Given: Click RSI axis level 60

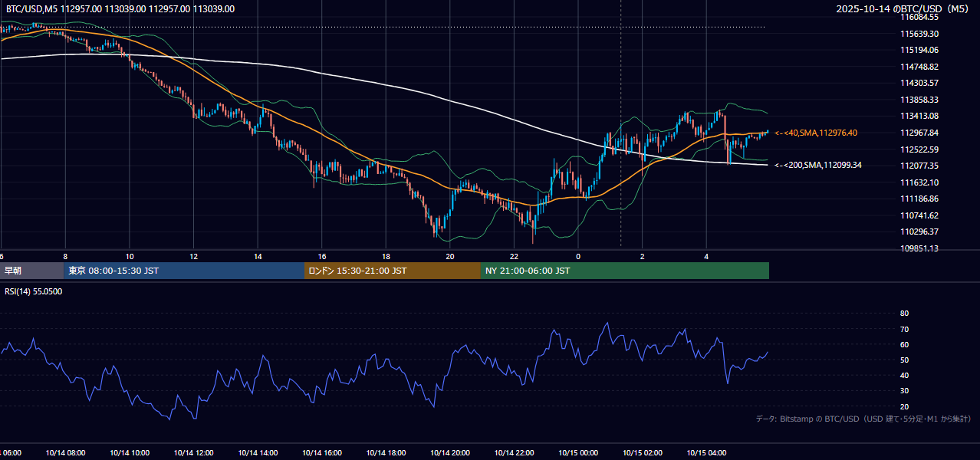Looking at the screenshot, I should 904,344.
